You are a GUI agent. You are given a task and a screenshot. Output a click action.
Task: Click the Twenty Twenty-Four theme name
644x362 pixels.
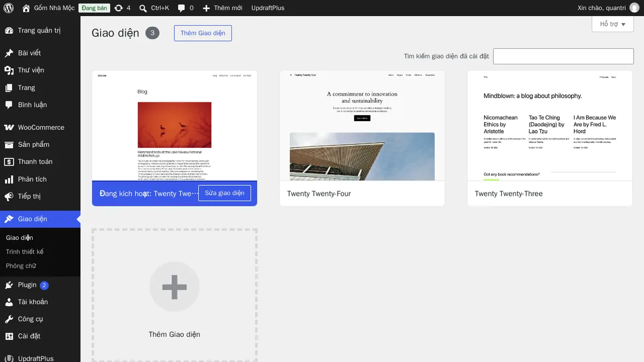coord(319,194)
